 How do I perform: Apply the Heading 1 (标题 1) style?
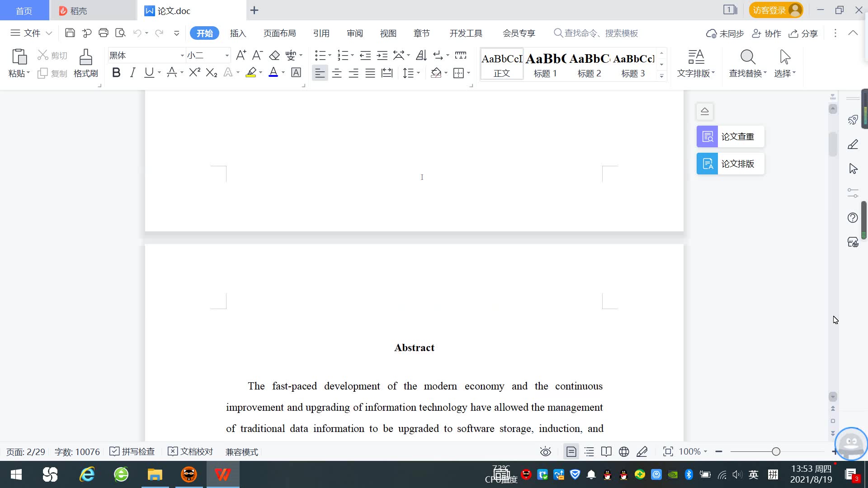545,65
